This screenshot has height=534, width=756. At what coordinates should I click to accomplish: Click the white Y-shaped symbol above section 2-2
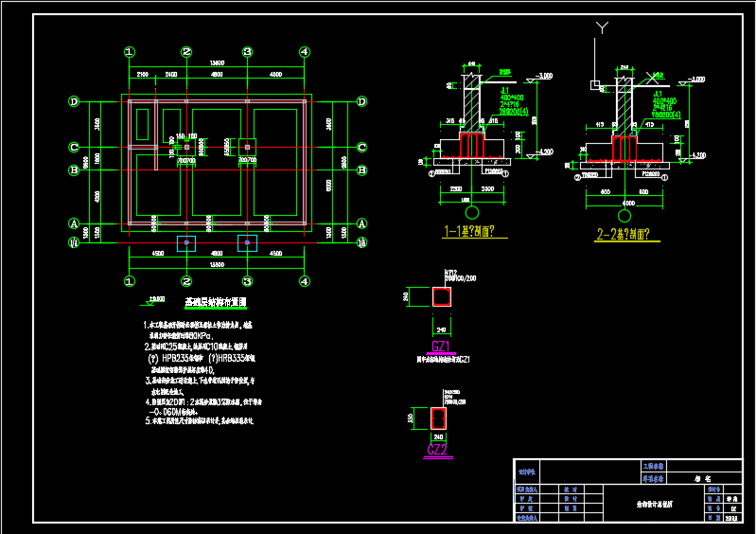[x=603, y=27]
